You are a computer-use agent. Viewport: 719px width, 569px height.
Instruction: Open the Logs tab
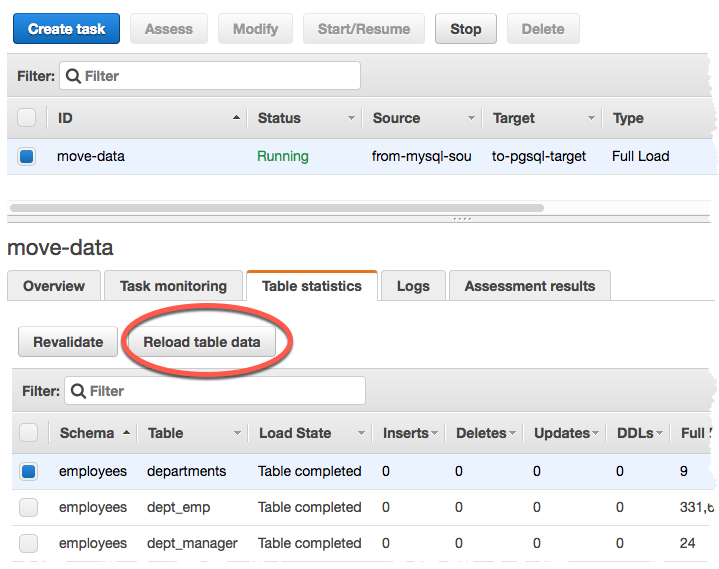point(413,286)
